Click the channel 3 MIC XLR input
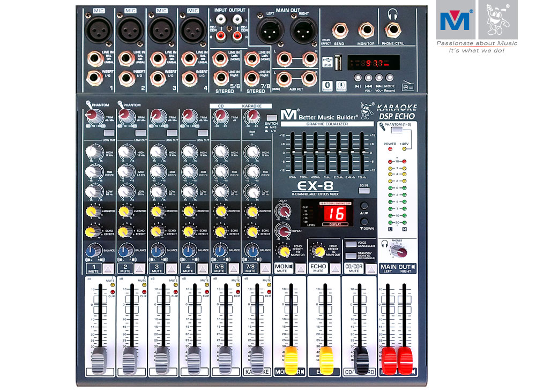536x392 pixels. pyautogui.click(x=161, y=29)
